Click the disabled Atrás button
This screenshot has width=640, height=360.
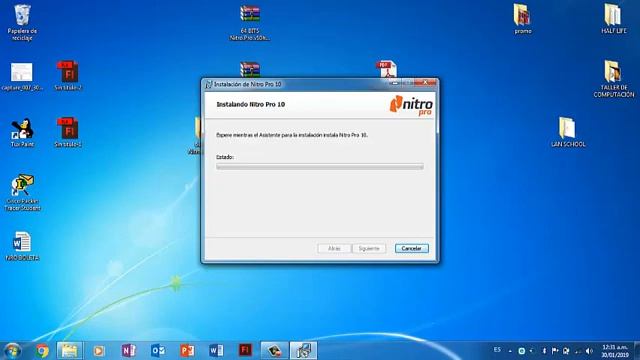click(334, 248)
